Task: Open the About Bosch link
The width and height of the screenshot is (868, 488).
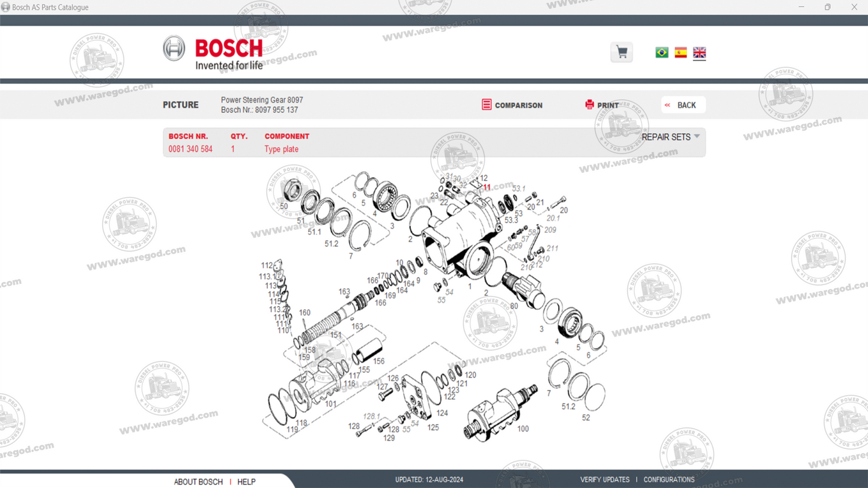Action: [x=198, y=481]
